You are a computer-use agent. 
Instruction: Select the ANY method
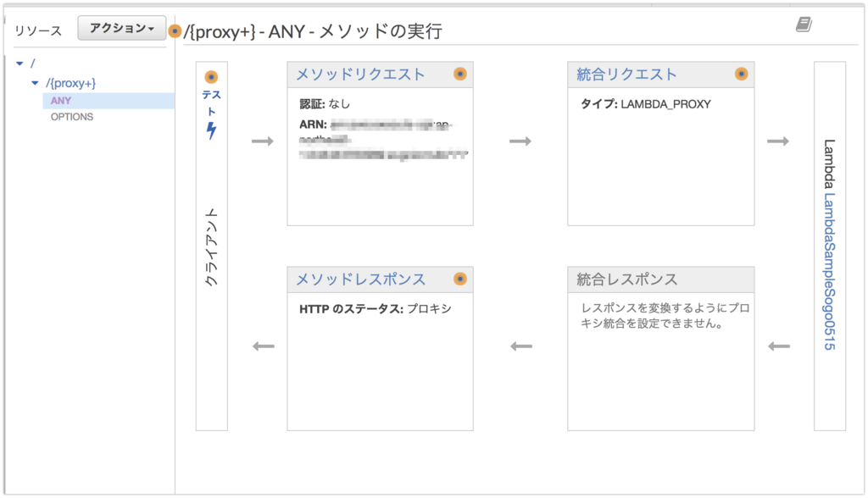coord(61,101)
